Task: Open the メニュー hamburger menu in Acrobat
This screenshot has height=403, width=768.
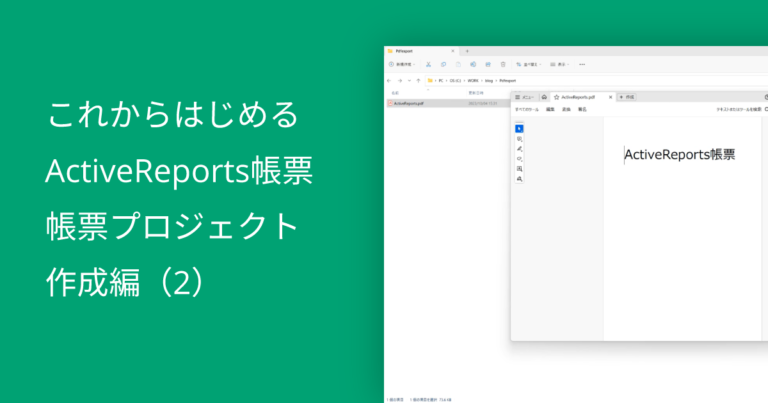Action: pos(524,97)
